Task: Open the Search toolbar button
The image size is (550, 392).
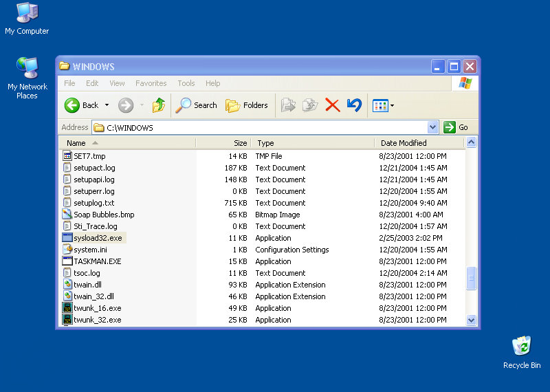Action: (196, 105)
